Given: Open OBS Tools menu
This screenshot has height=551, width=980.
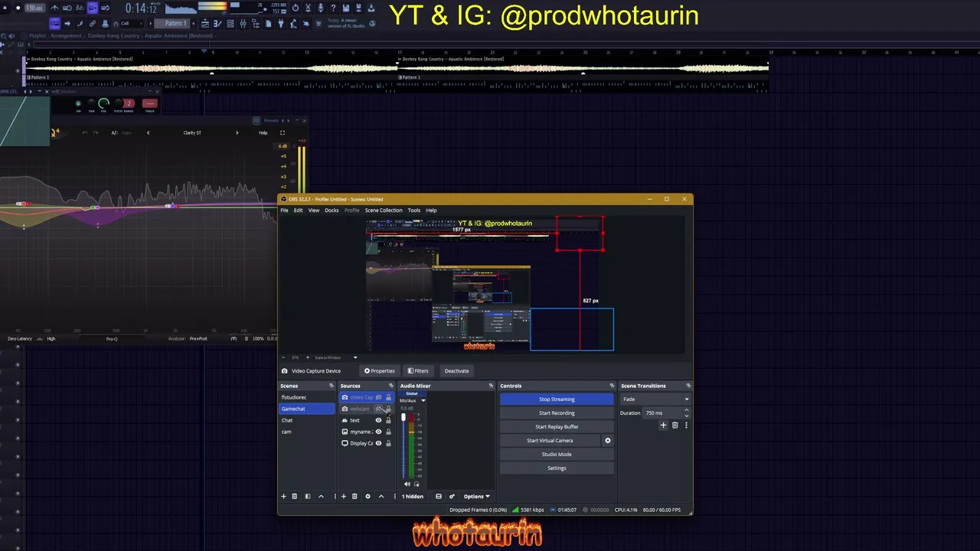Looking at the screenshot, I should pos(413,210).
